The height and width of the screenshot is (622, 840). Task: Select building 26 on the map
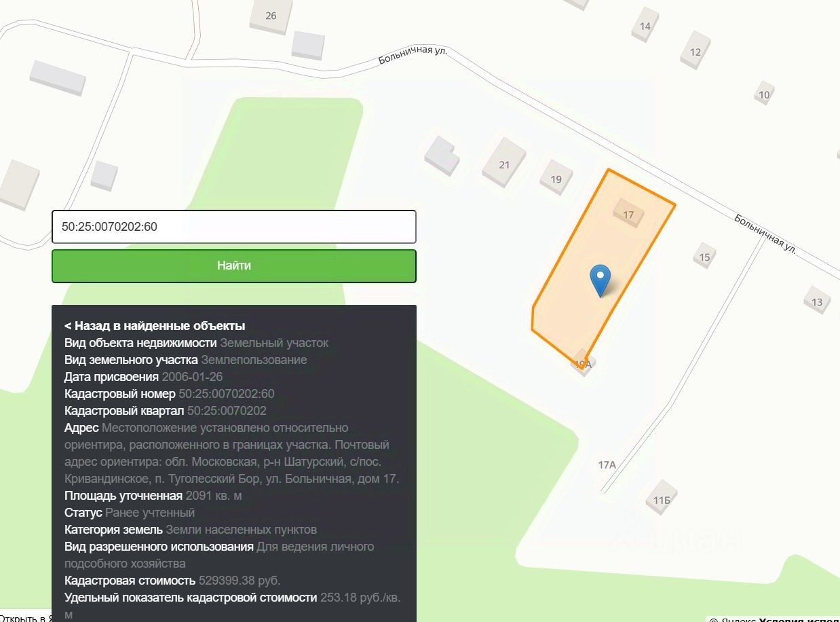click(271, 16)
